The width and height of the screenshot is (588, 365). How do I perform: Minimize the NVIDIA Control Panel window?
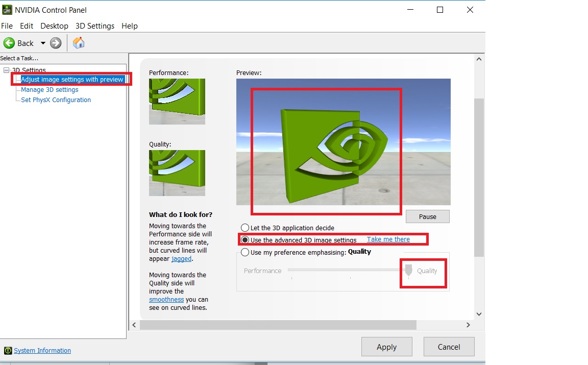tap(410, 10)
